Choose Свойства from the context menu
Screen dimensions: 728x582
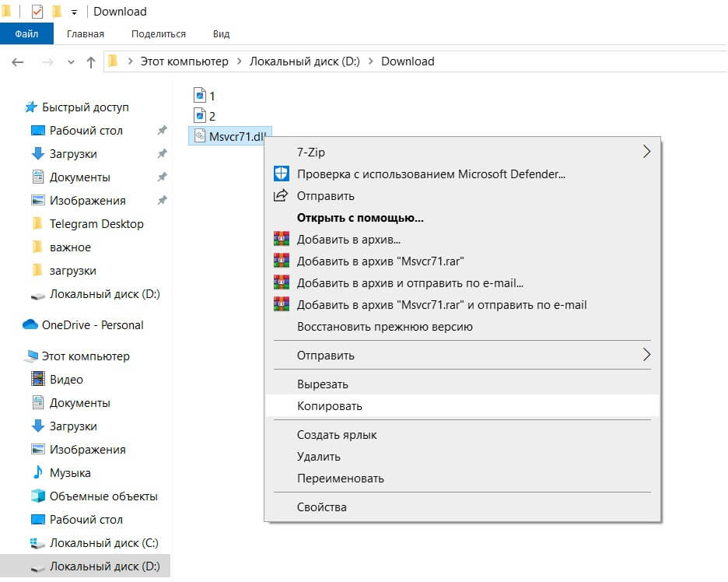coord(321,507)
